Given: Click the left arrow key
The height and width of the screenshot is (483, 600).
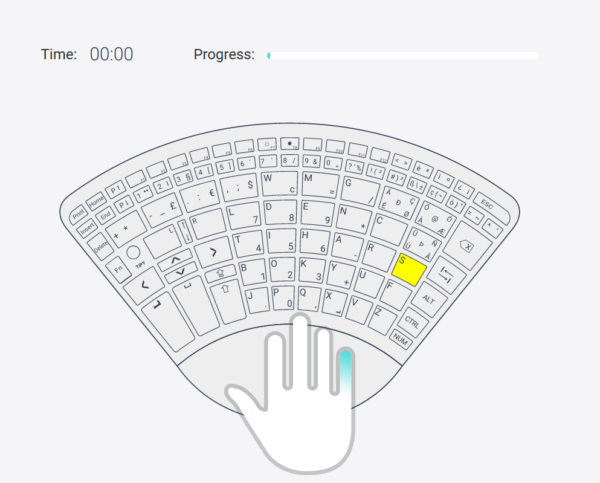Looking at the screenshot, I should coord(144,286).
